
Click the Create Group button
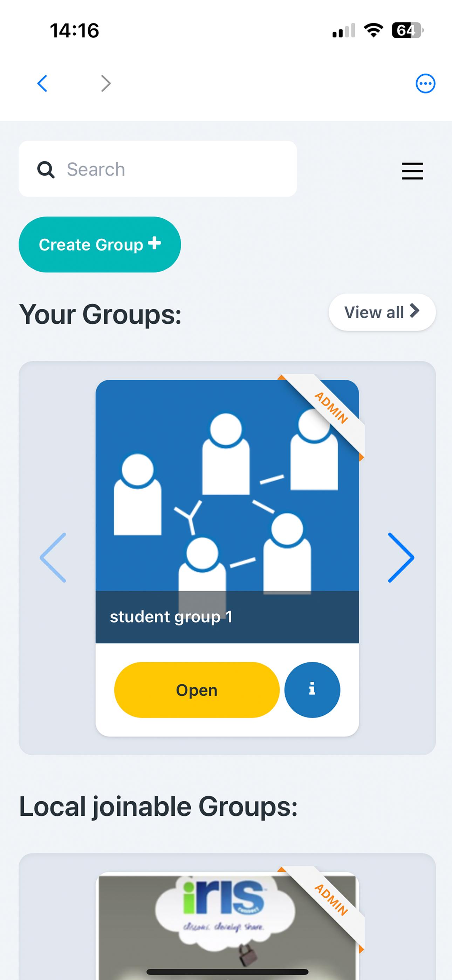pos(100,244)
